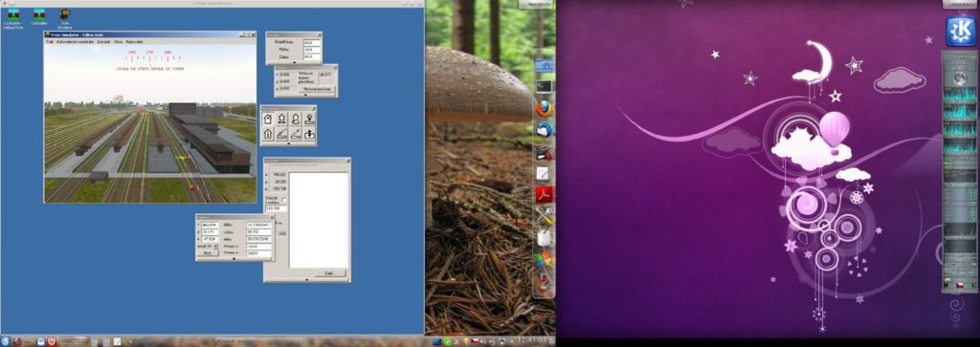Image resolution: width=980 pixels, height=347 pixels.
Task: Open the KDE application menu in taskbar
Action: coord(5,342)
